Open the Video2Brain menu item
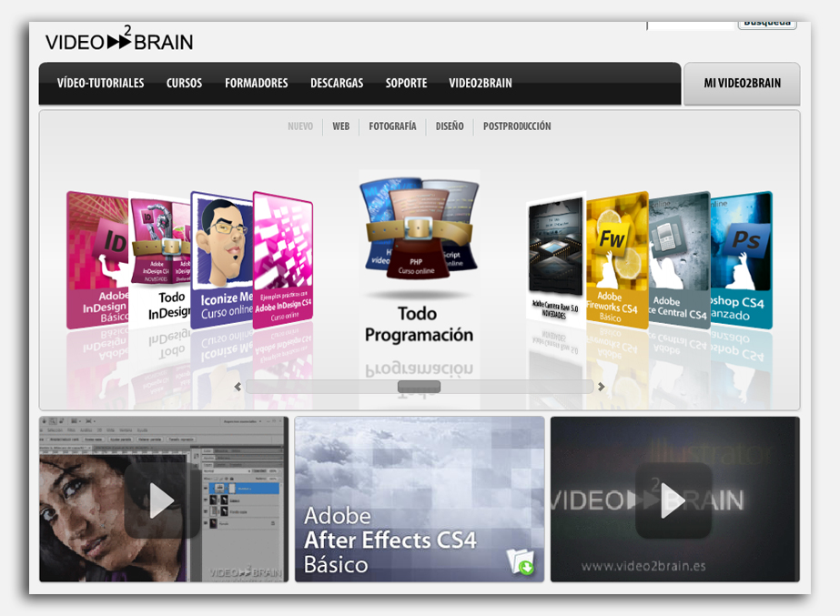The width and height of the screenshot is (840, 616). [x=481, y=83]
